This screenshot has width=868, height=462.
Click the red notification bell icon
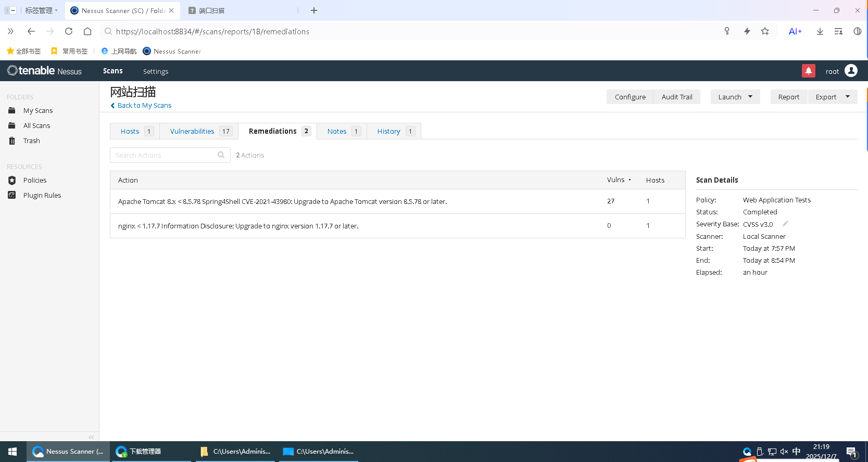pos(808,71)
